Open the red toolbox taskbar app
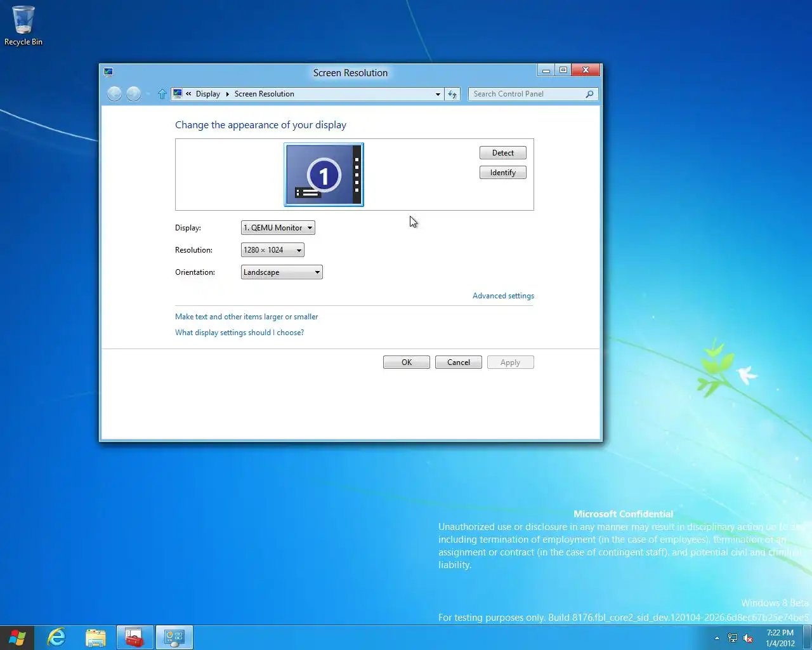The width and height of the screenshot is (812, 650). [x=134, y=637]
